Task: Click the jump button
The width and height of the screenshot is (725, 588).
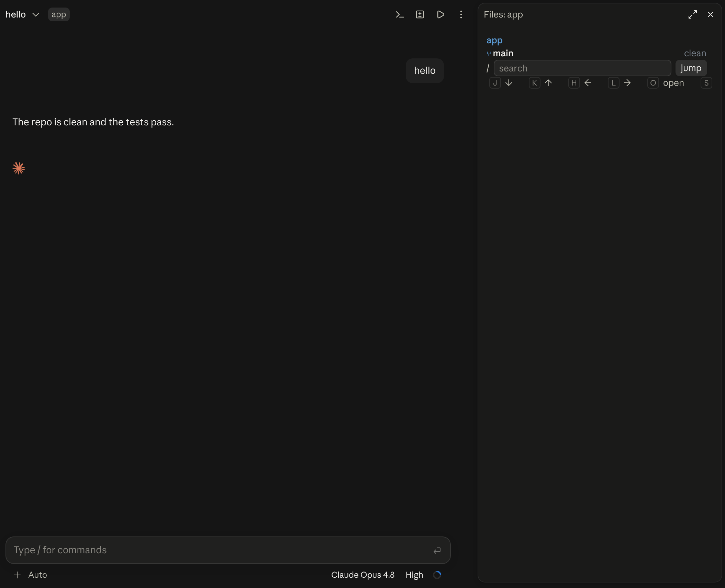Action: [691, 68]
